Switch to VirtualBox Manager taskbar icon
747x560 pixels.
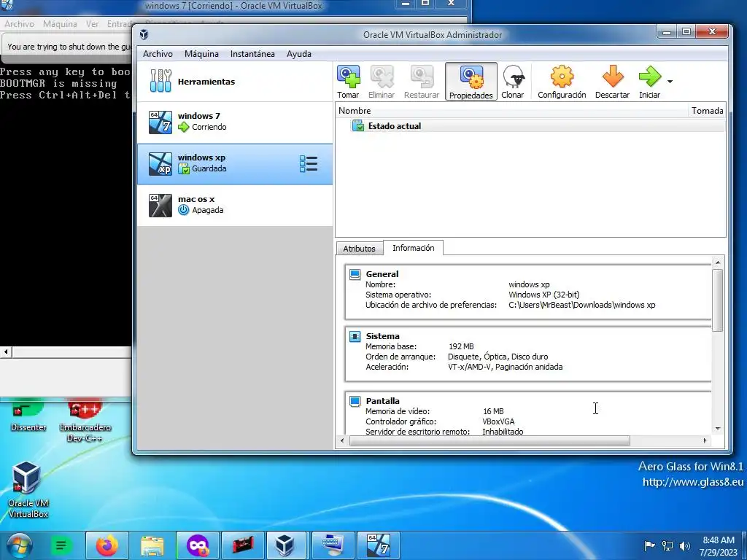click(x=285, y=545)
